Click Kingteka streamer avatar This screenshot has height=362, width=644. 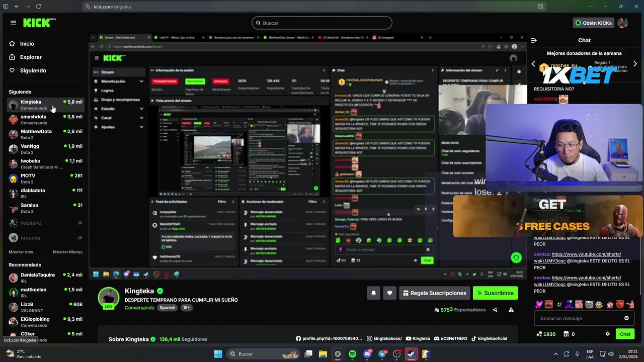(x=108, y=298)
